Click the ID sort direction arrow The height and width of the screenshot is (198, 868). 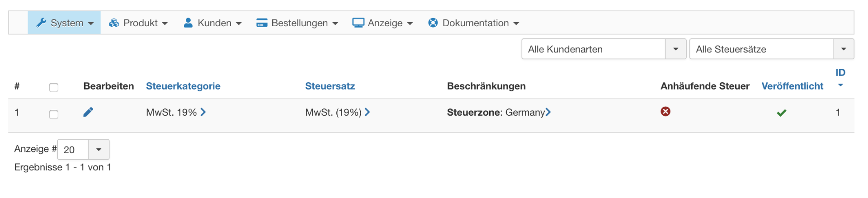coord(840,85)
